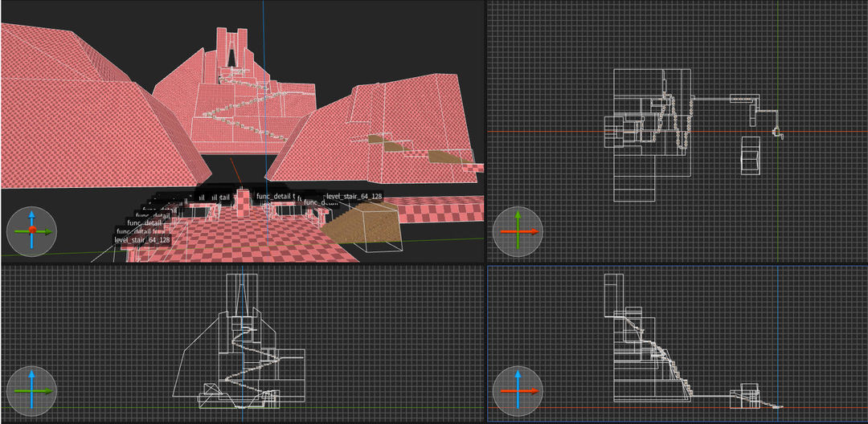Click the level_stair_64_128 label beside the brown box
868x424 pixels.
[x=353, y=196]
